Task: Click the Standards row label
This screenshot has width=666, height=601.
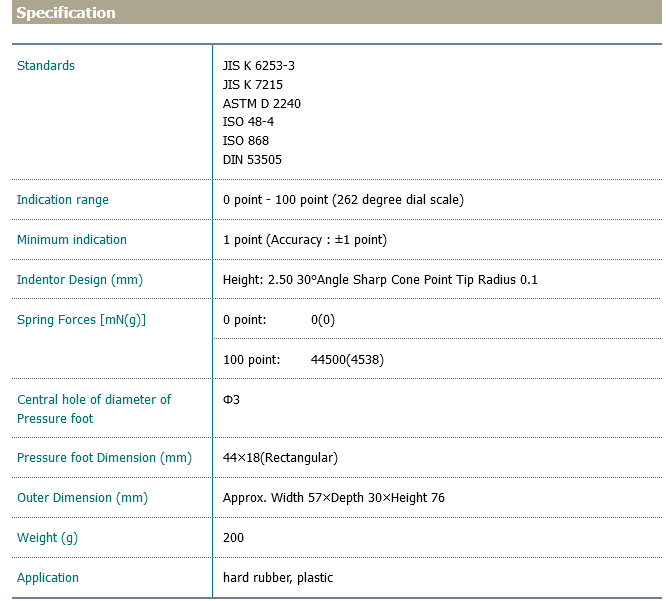Action: 46,66
